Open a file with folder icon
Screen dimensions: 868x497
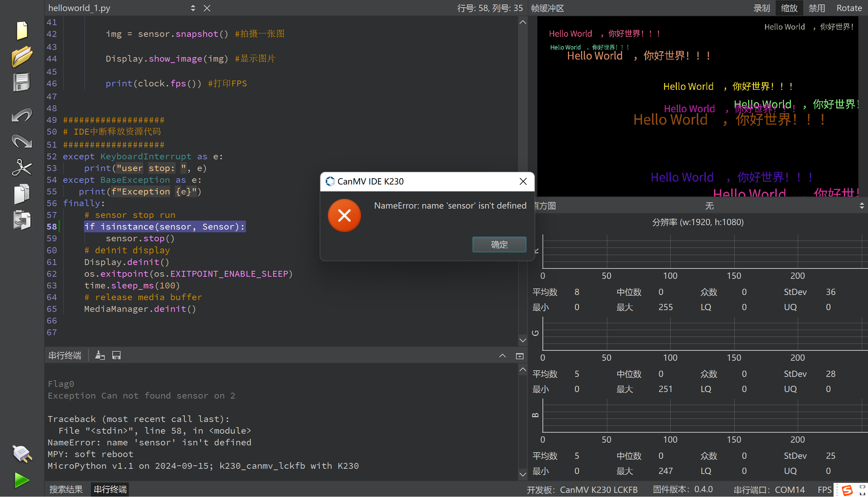click(22, 56)
